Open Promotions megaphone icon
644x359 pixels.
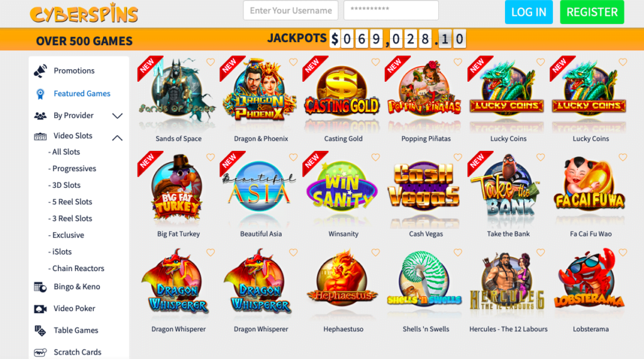(x=40, y=71)
